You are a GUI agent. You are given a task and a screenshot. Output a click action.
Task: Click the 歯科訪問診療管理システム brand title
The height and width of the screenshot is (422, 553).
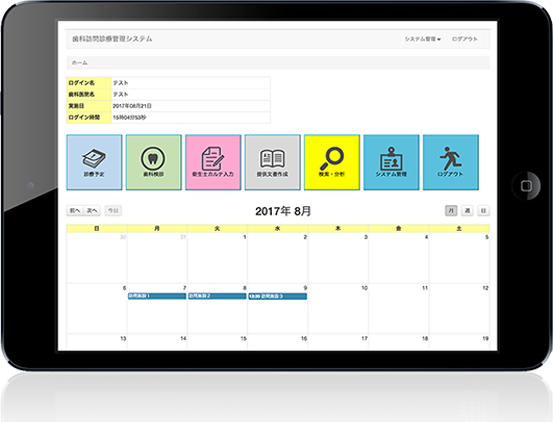click(112, 39)
